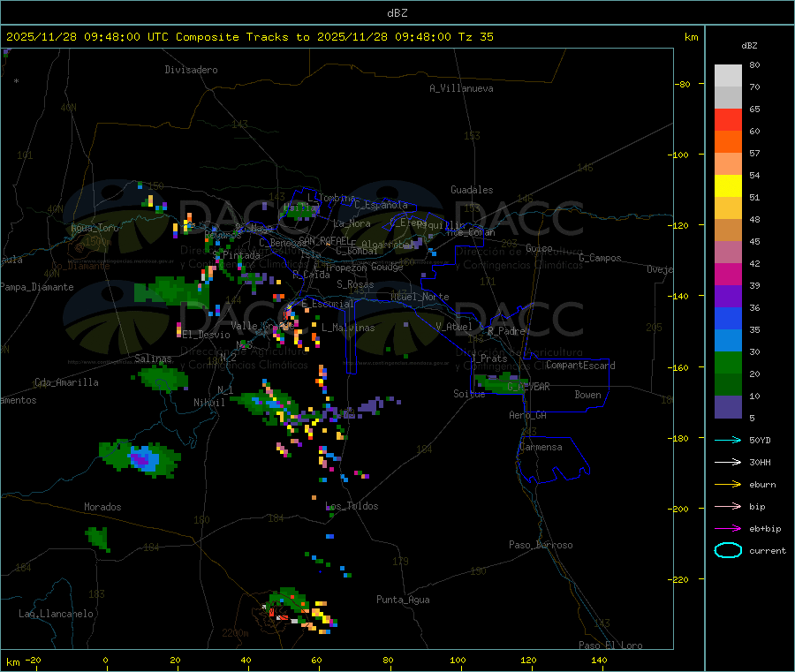
Task: Click the G_Campos map label
Action: tap(600, 258)
